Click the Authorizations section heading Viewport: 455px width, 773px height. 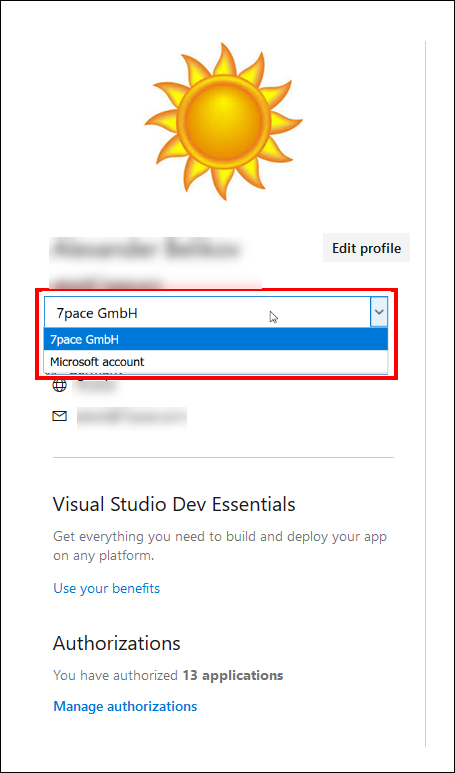(x=116, y=643)
